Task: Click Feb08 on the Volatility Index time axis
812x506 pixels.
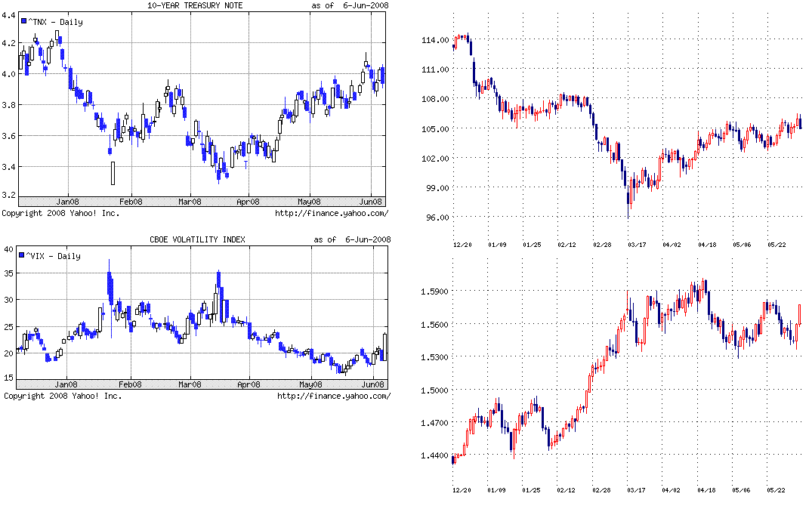Action: point(131,384)
